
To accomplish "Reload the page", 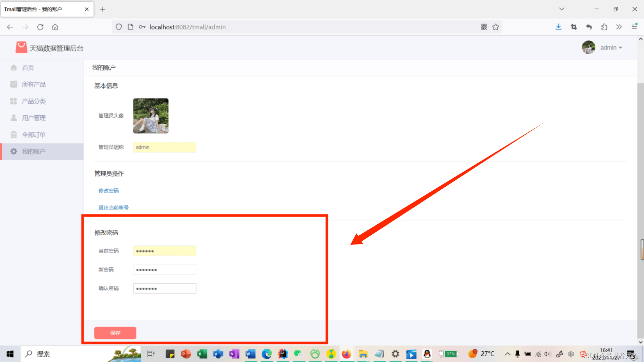I will pyautogui.click(x=40, y=27).
